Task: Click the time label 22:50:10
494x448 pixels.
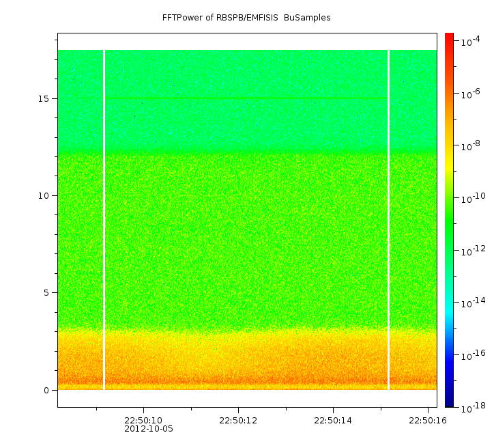Action: click(x=143, y=421)
